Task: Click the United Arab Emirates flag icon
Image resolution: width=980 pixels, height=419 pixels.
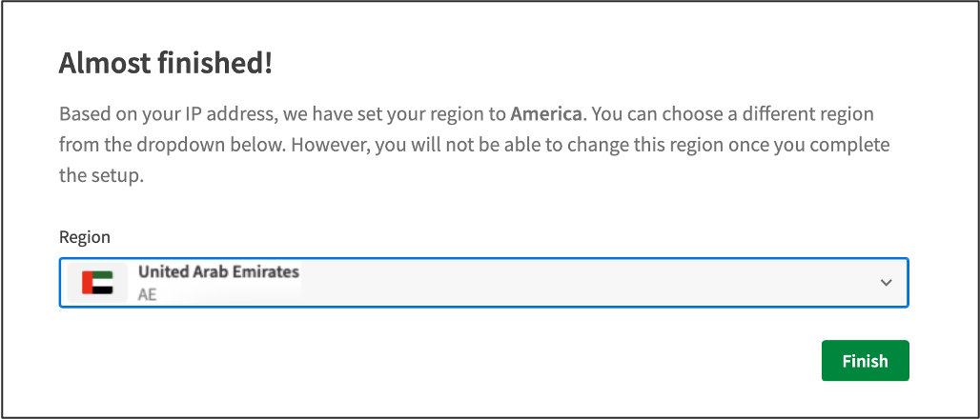Action: tap(97, 283)
